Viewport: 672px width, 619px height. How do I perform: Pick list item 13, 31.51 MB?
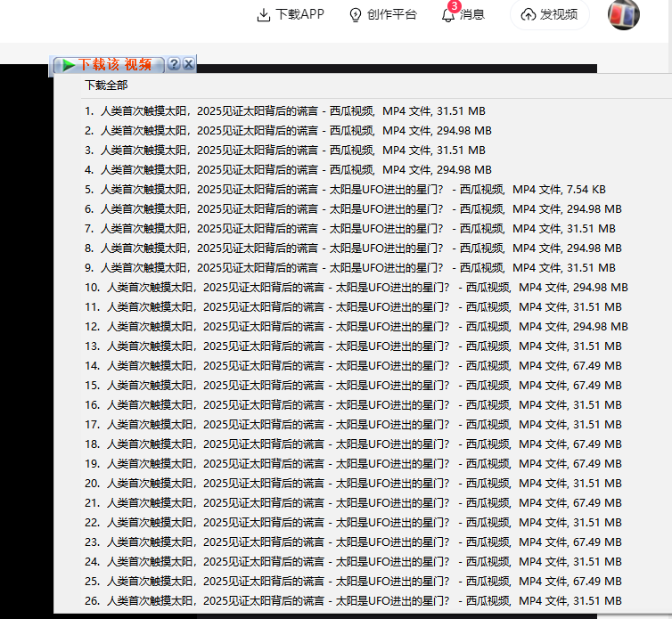[353, 346]
